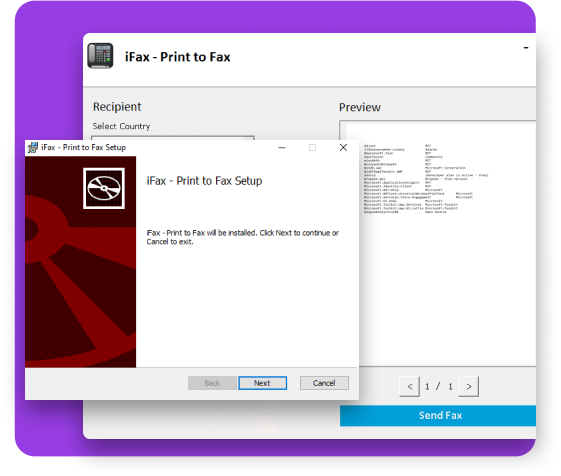Click the 'Recipient' heading text
Screen dimensions: 561x476
(117, 107)
